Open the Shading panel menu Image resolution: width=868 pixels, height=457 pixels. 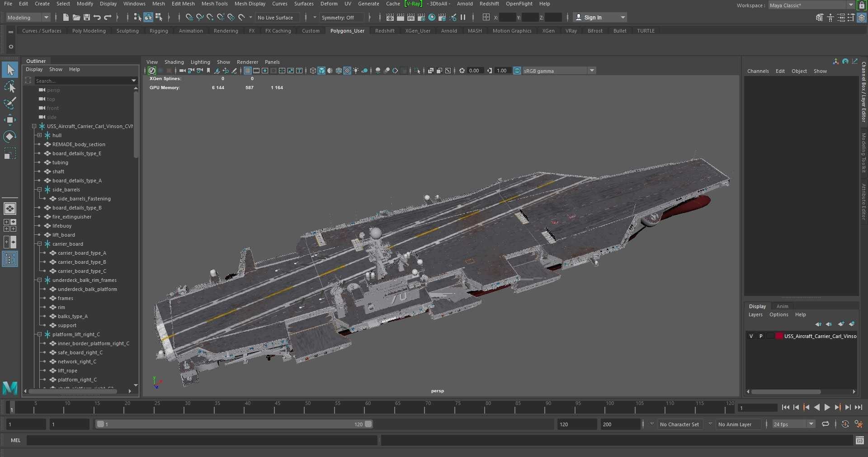pos(174,62)
